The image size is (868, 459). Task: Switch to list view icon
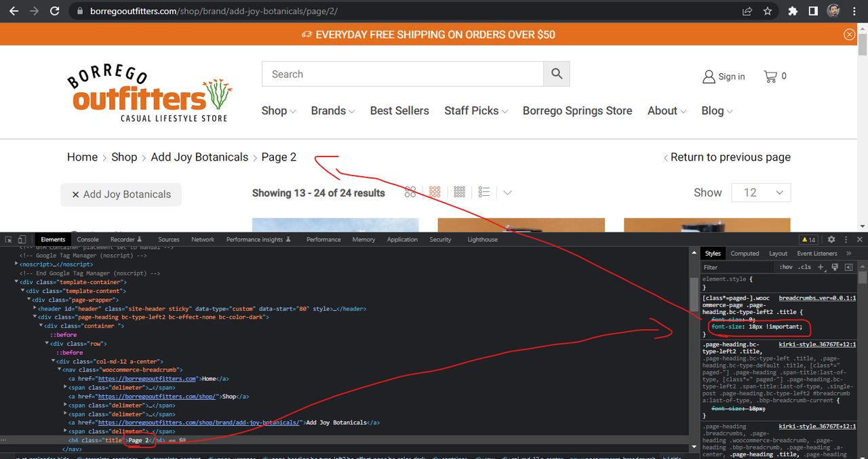(x=484, y=193)
